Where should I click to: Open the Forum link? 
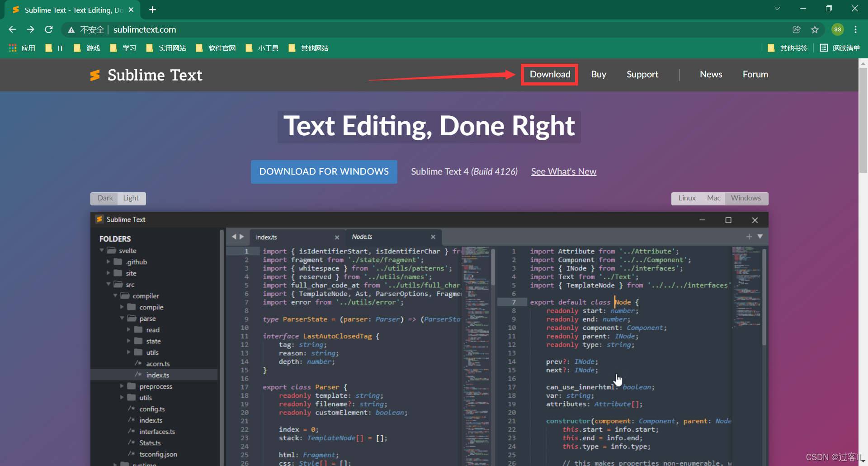coord(755,74)
